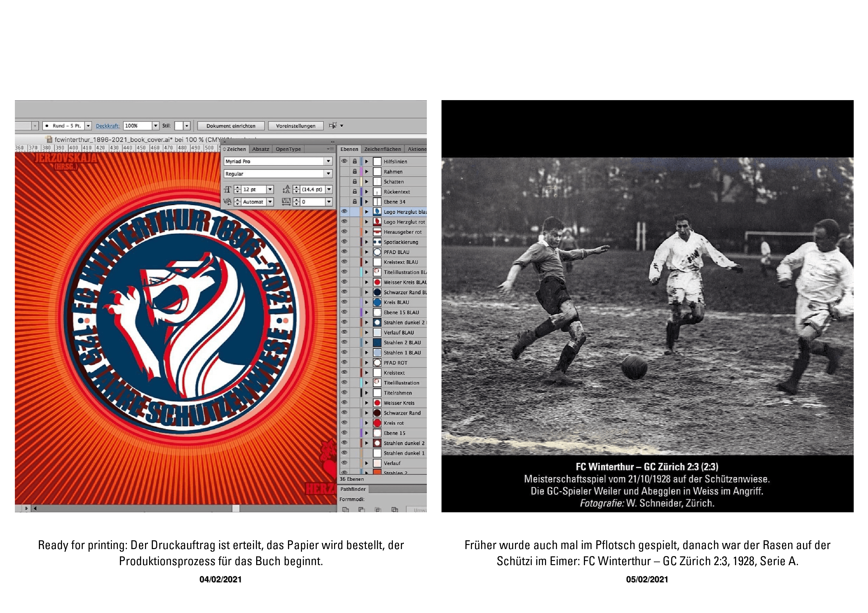Viewport: 868px width, 613px height.
Task: Click the Stil swatch box
Action: click(179, 126)
